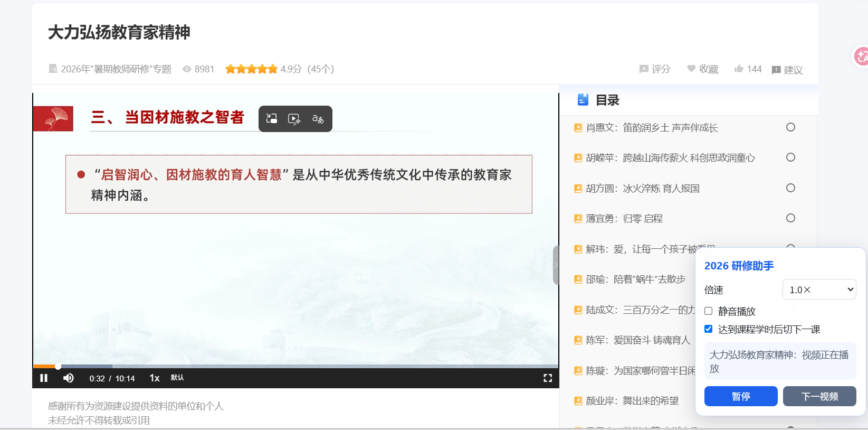
Task: Collapse the directory using the side handle
Action: [556, 265]
